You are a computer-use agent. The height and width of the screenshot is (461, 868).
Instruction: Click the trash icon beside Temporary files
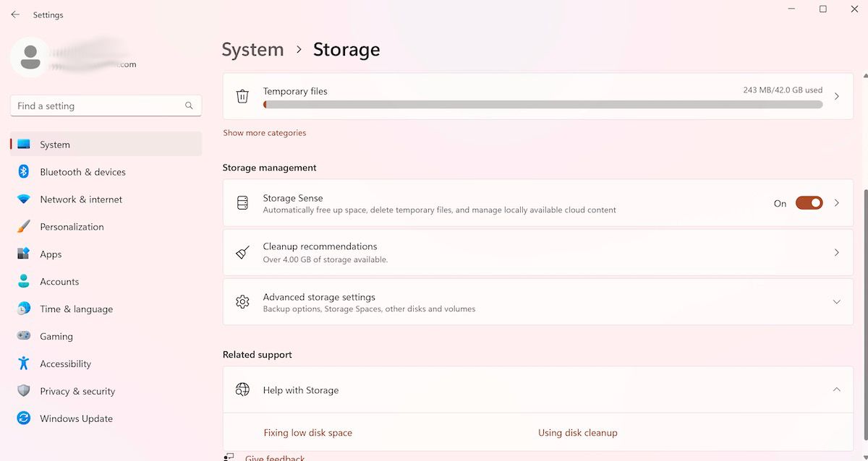pyautogui.click(x=242, y=95)
